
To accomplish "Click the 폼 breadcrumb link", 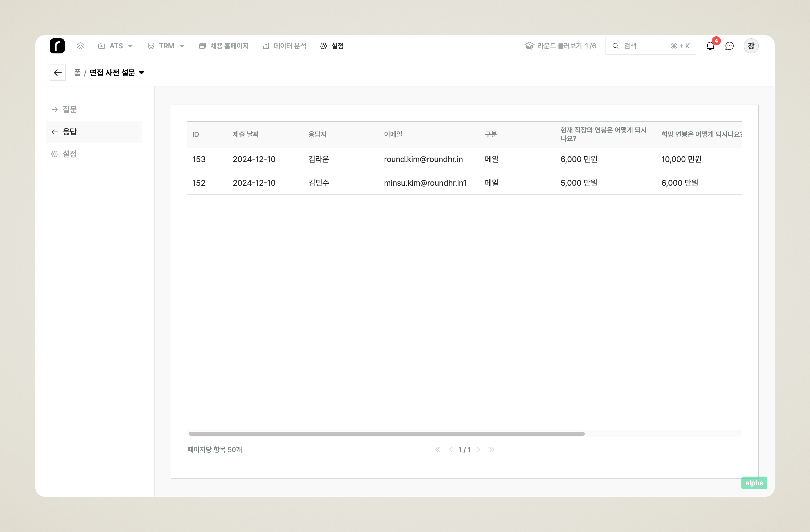I will click(77, 72).
